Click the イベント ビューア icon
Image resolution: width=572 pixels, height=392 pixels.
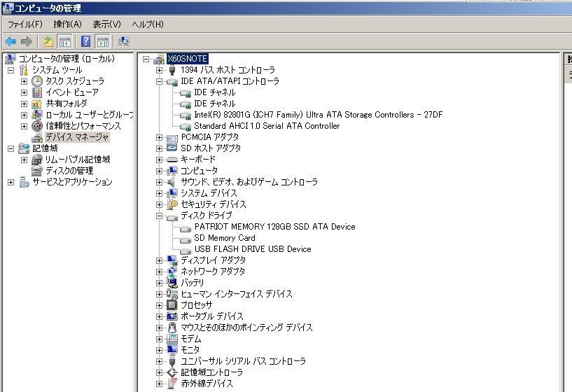[x=37, y=92]
